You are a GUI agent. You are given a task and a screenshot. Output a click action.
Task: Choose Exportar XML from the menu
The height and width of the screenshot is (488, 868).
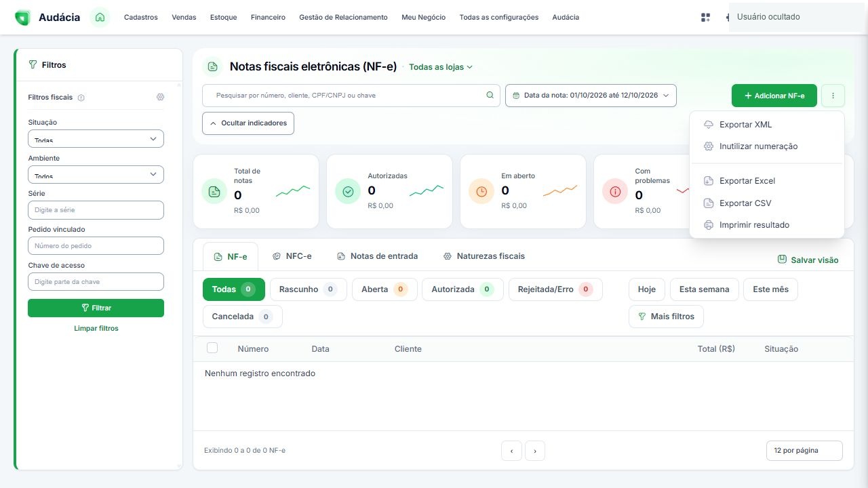click(767, 125)
